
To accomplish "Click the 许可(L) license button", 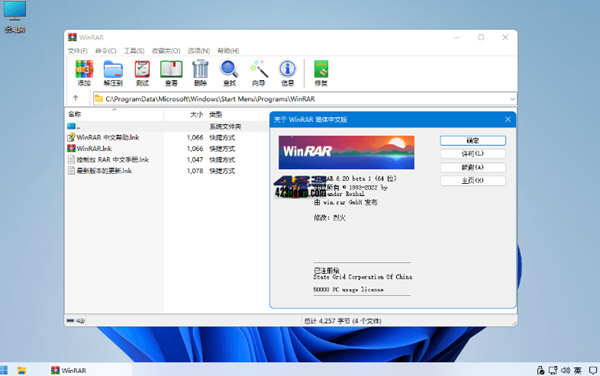I will point(473,154).
